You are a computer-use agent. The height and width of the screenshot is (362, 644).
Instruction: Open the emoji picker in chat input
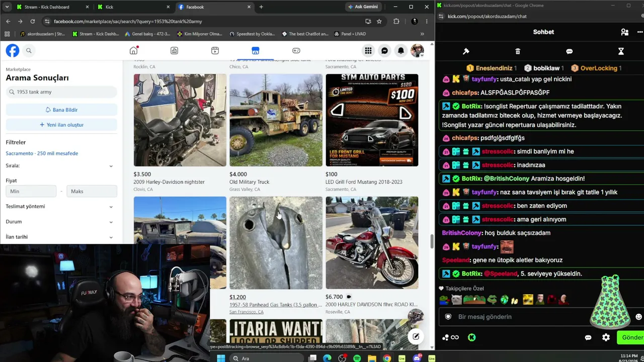click(x=638, y=317)
